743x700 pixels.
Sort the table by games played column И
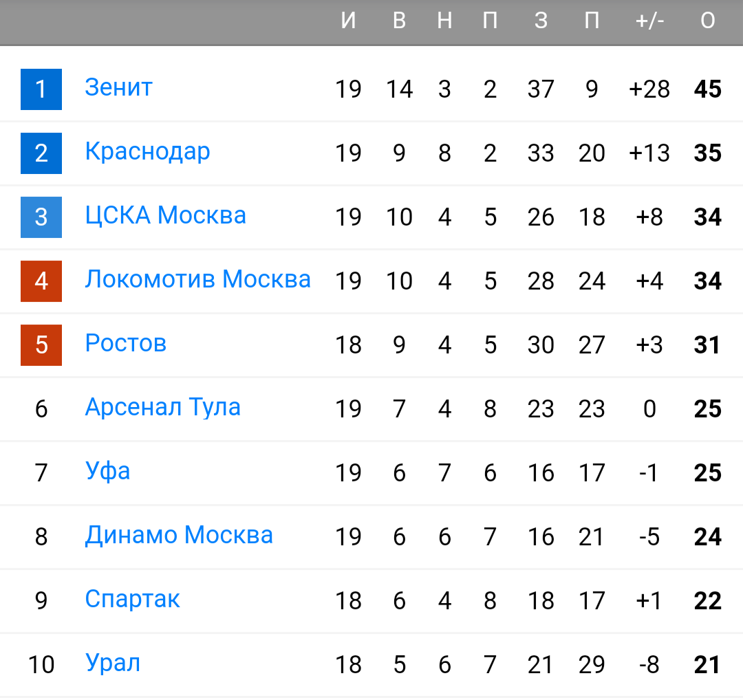point(349,21)
